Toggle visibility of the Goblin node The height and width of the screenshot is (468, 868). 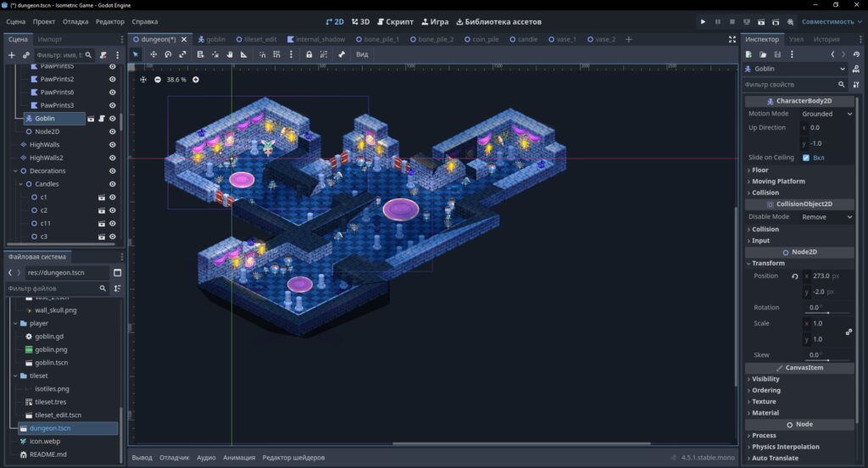[113, 119]
